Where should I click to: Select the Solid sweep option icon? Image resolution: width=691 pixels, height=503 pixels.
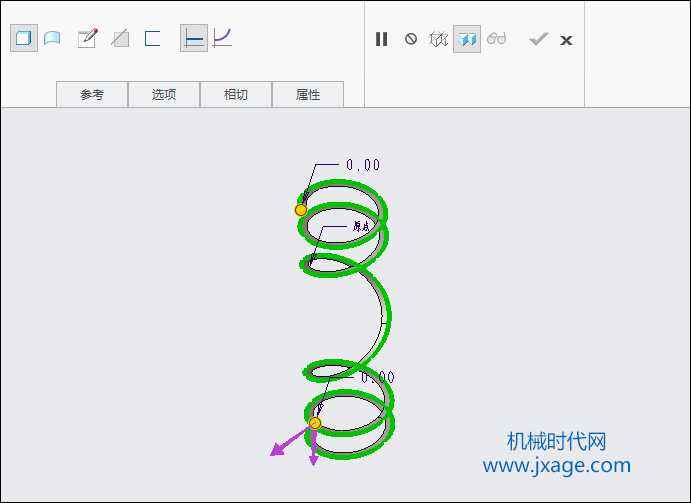[x=24, y=38]
